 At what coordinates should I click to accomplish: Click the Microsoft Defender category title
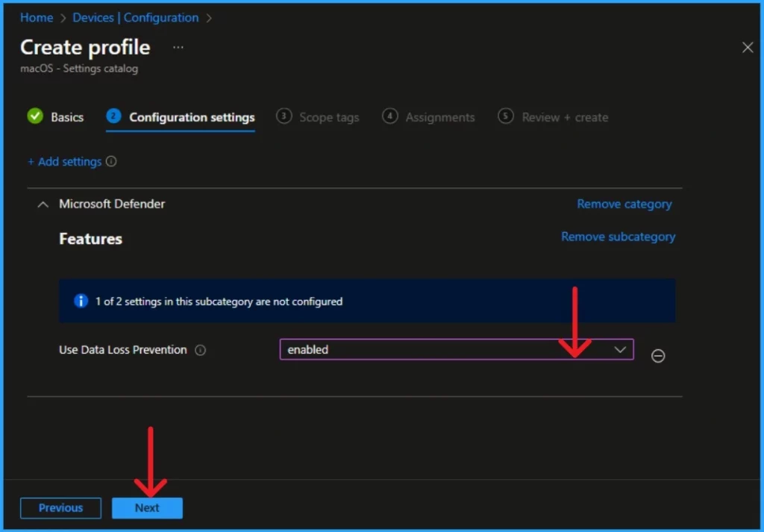[112, 204]
